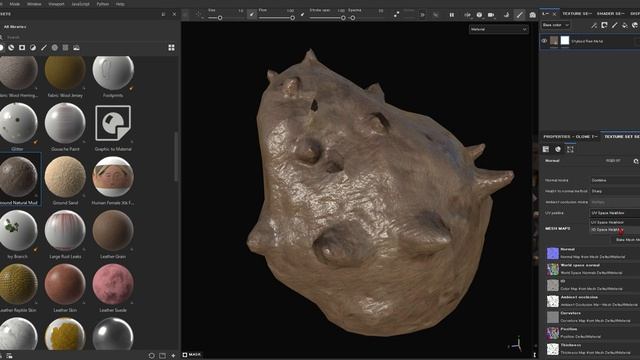Toggle visibility of Stylized Raw Metal layer
The width and height of the screenshot is (640, 360).
pyautogui.click(x=544, y=41)
